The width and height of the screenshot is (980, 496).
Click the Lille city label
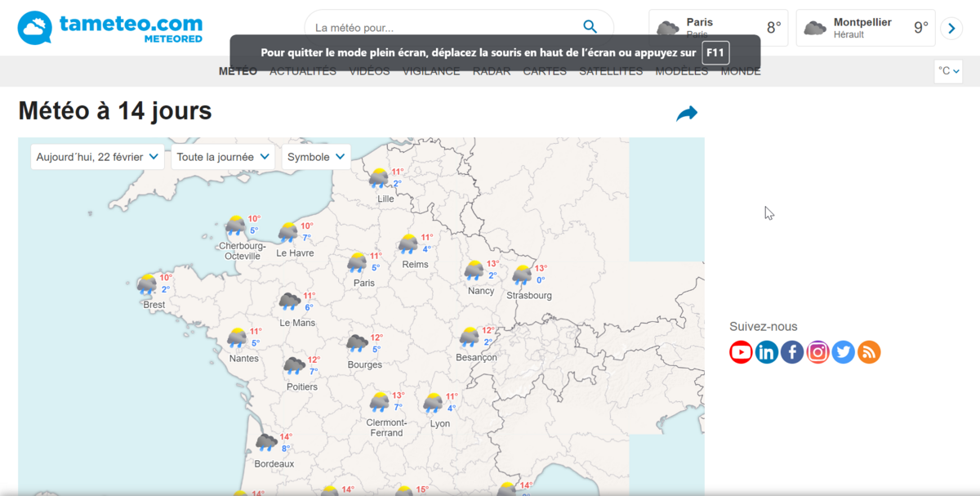385,199
